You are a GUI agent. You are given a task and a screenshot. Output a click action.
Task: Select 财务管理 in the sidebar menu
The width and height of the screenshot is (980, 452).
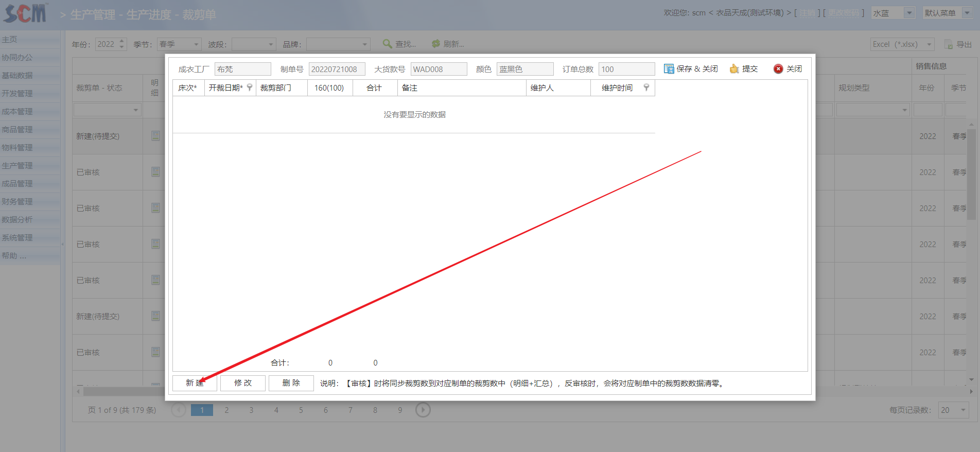tap(17, 201)
